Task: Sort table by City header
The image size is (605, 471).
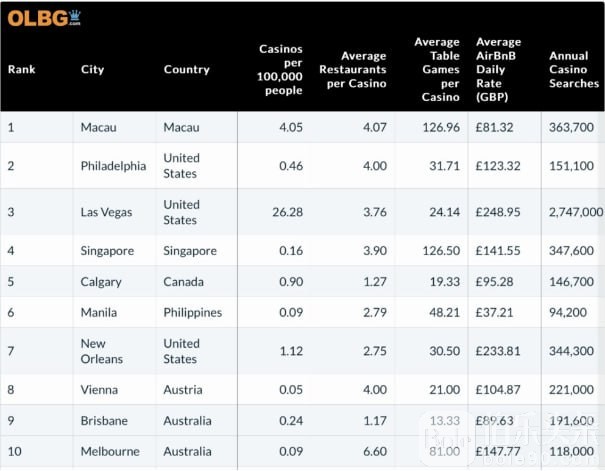Action: pos(92,70)
